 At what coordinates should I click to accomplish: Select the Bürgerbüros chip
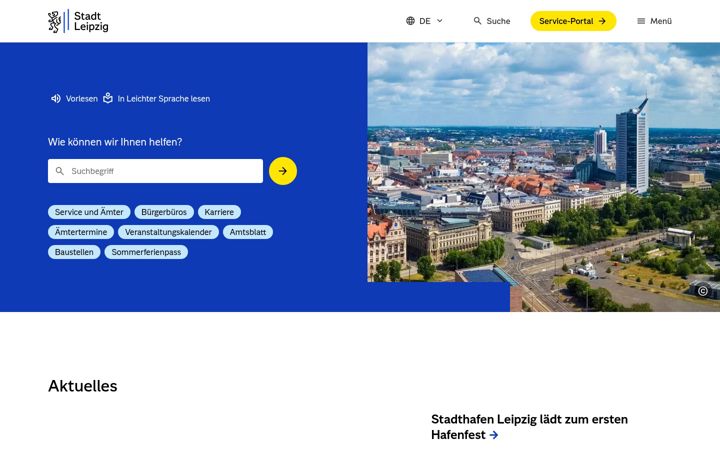[x=164, y=212]
